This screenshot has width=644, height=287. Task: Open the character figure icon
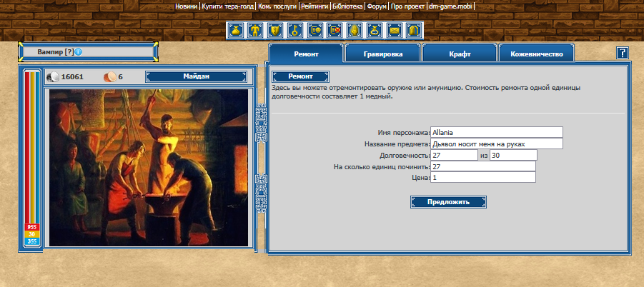[x=257, y=30]
